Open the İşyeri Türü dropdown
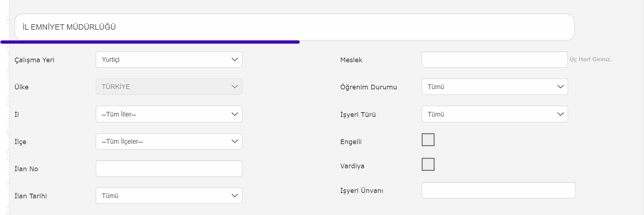The width and height of the screenshot is (644, 215). (495, 114)
